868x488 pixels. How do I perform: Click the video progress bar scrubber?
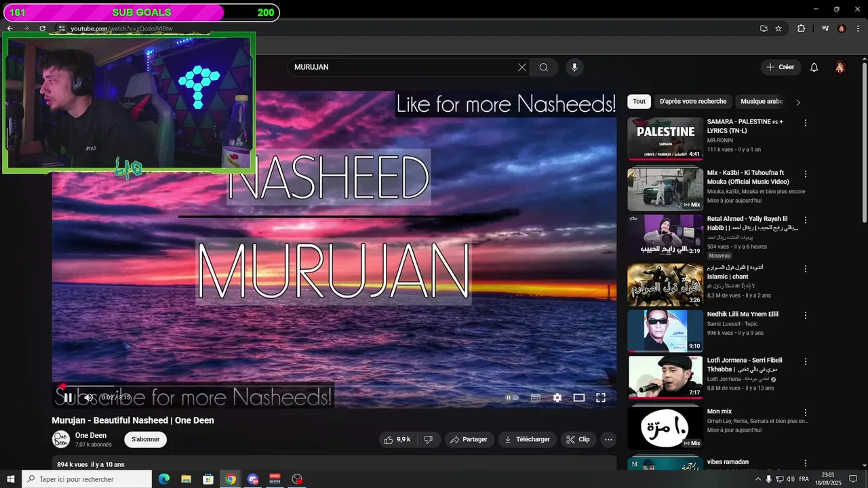(x=62, y=386)
